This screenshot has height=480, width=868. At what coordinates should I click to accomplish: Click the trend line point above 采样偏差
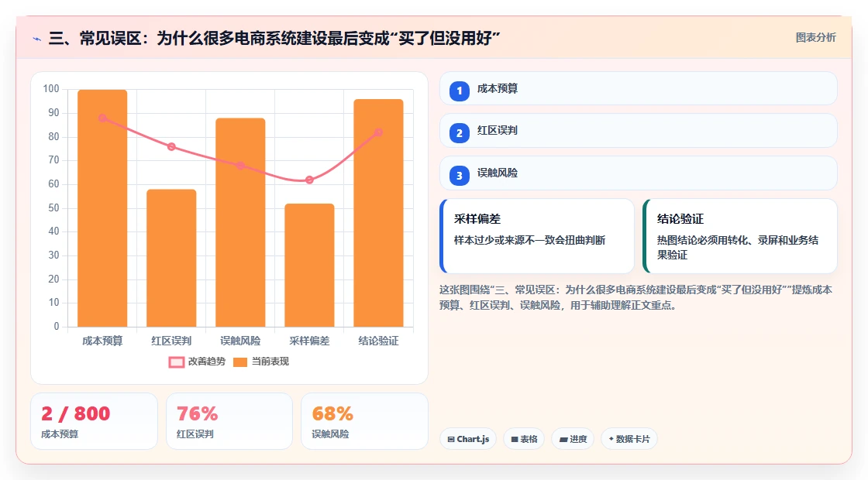[309, 180]
